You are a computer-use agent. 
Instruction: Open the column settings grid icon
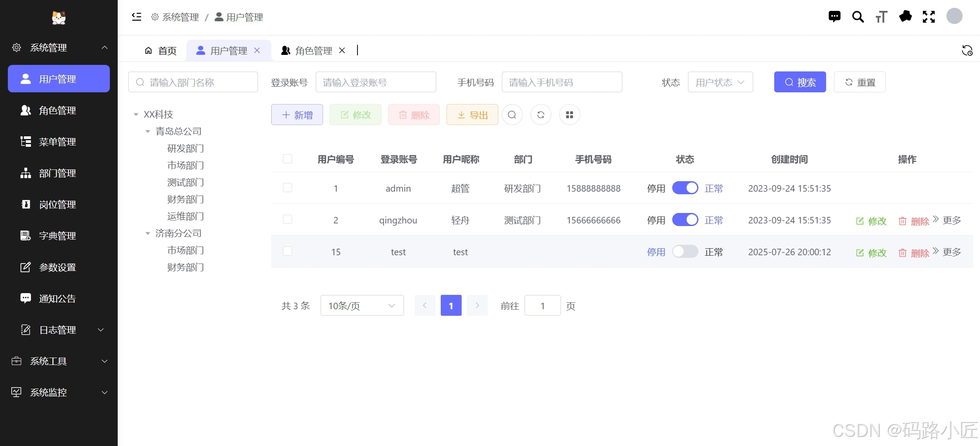[x=569, y=115]
